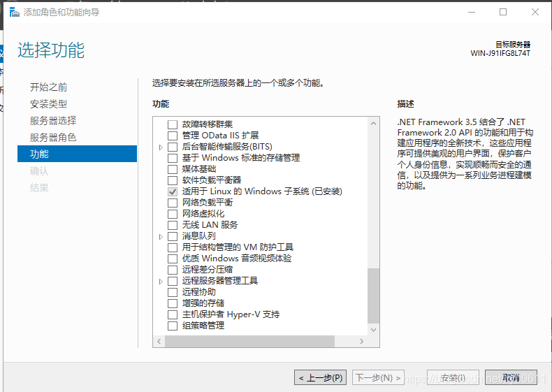
Task: Select 适用于 Linux 的 Windows 子系统 row text
Action: coord(262,191)
